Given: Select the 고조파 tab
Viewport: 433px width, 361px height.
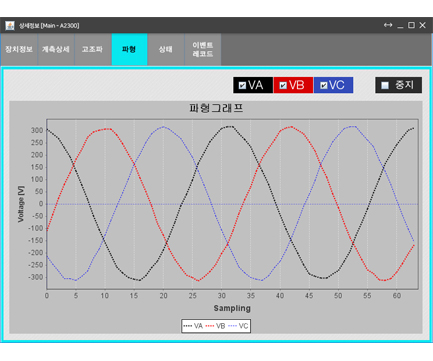Looking at the screenshot, I should click(92, 49).
